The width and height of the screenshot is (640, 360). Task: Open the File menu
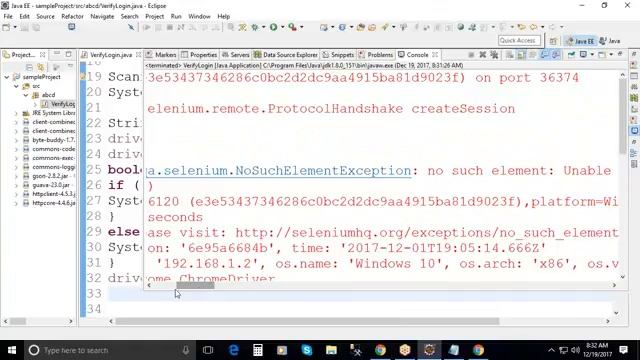pyautogui.click(x=8, y=16)
